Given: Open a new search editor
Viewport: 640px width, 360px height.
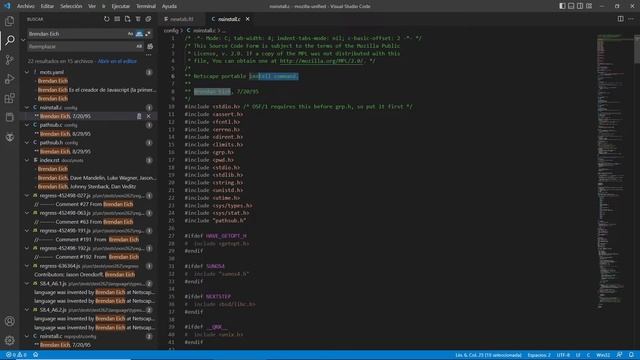Looking at the screenshot, I should click(x=127, y=19).
